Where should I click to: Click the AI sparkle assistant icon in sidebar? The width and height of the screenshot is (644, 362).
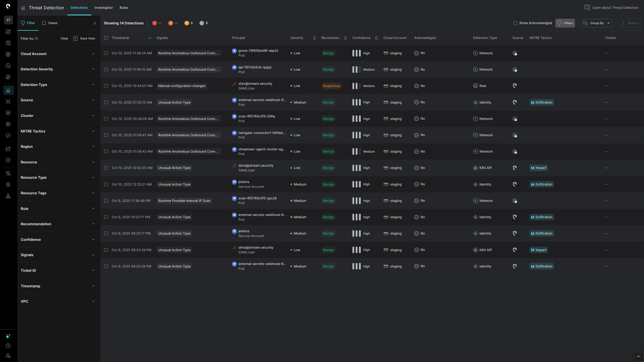(8, 336)
